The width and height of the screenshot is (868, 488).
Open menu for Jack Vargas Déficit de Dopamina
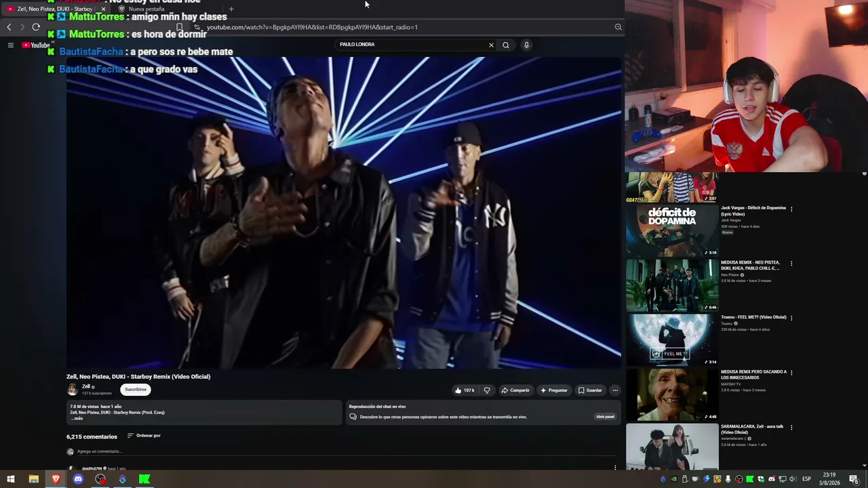[791, 209]
